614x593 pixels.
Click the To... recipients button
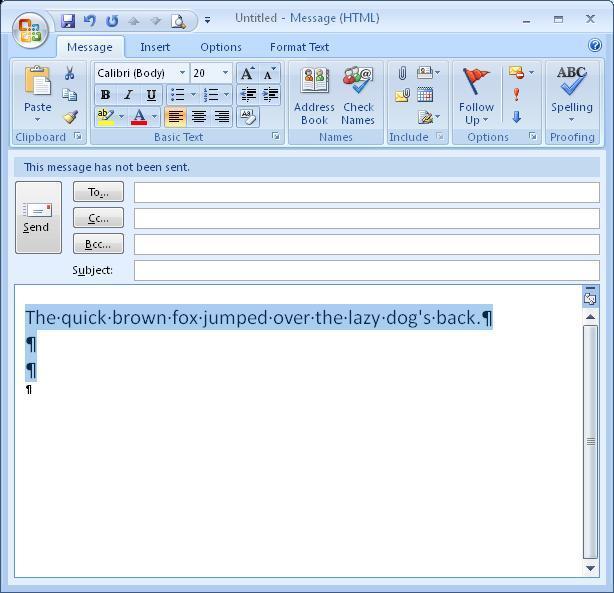[98, 192]
